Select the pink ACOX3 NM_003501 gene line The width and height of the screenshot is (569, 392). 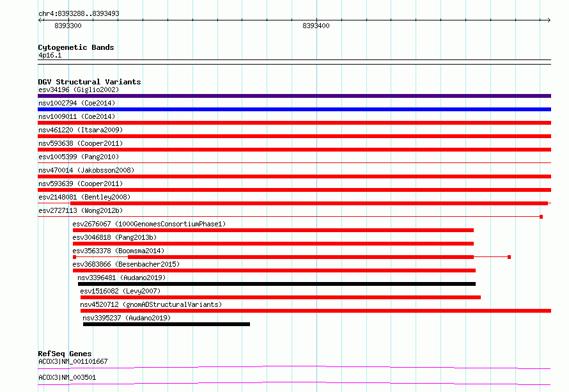[294, 383]
